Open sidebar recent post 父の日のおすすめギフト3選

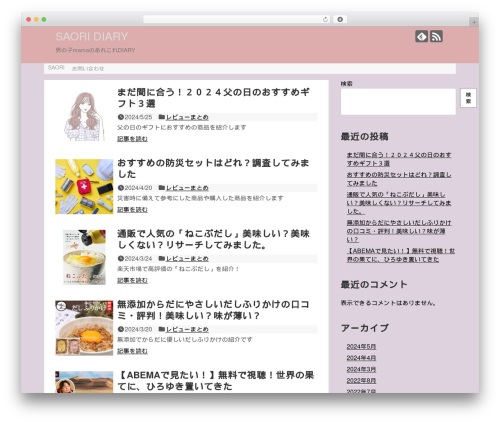click(399, 159)
